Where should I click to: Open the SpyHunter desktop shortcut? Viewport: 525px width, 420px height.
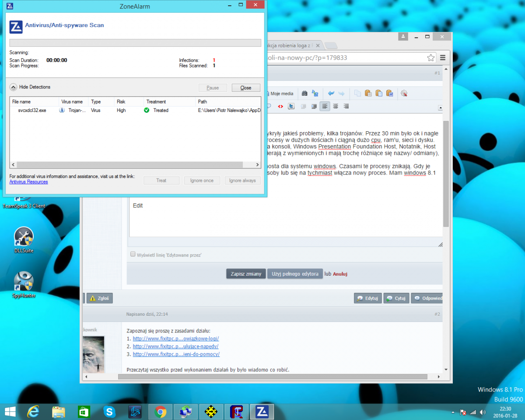pos(24,284)
